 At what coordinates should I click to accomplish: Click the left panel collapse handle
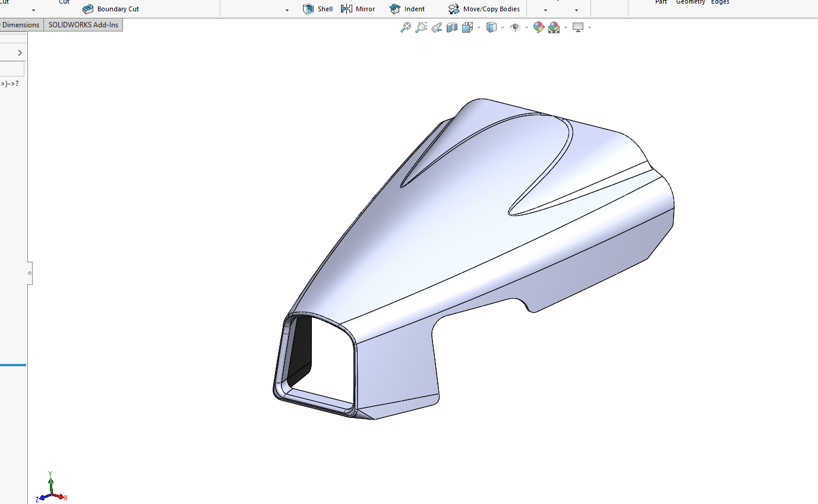click(30, 273)
